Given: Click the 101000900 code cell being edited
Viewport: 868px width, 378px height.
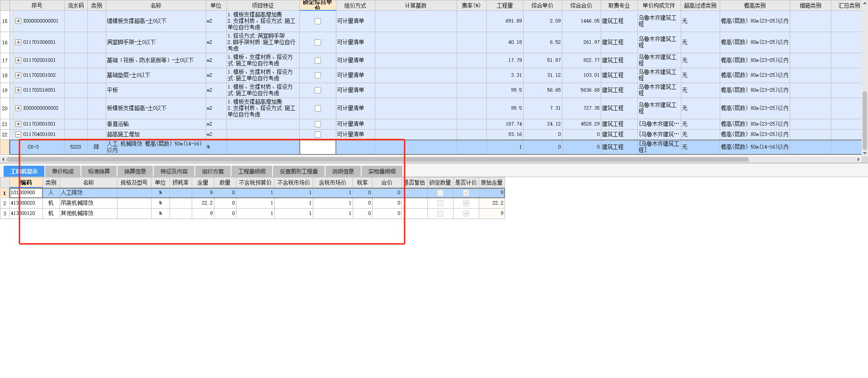Looking at the screenshot, I should click(26, 193).
